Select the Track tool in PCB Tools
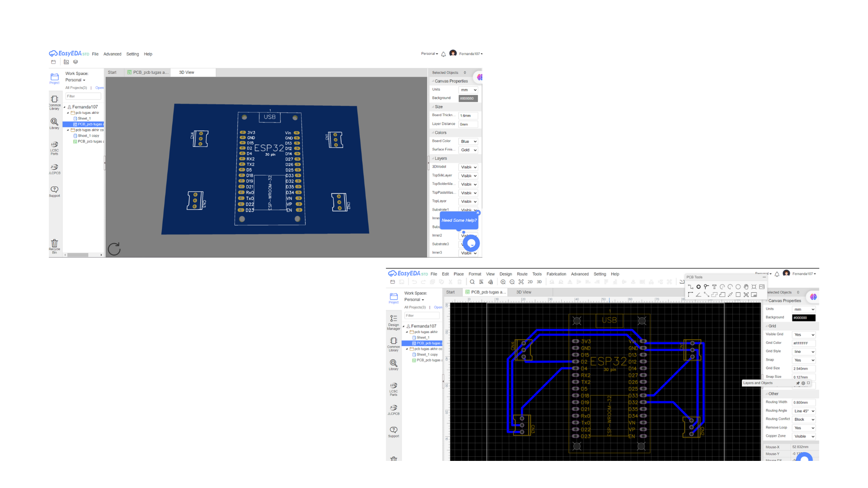868x488 pixels. (691, 286)
